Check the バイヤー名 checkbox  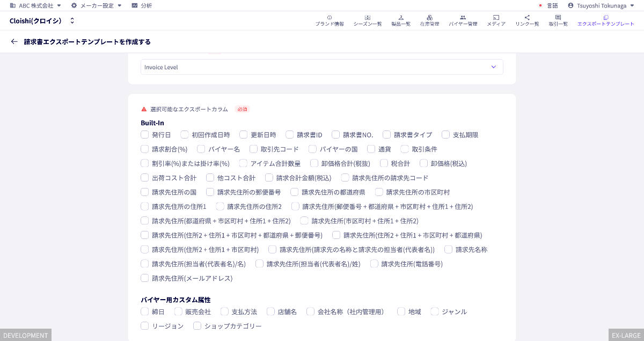(201, 149)
